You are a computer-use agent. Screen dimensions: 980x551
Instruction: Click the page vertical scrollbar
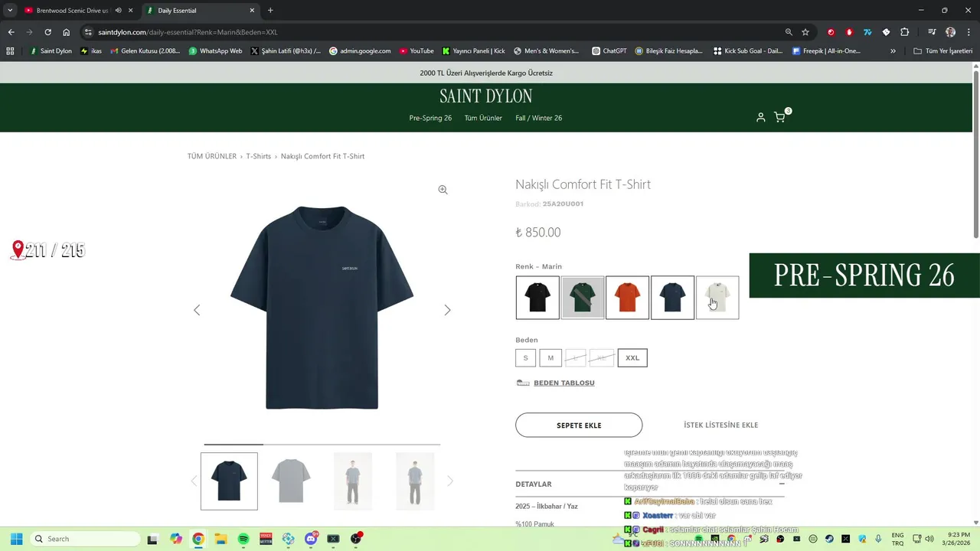(x=976, y=153)
